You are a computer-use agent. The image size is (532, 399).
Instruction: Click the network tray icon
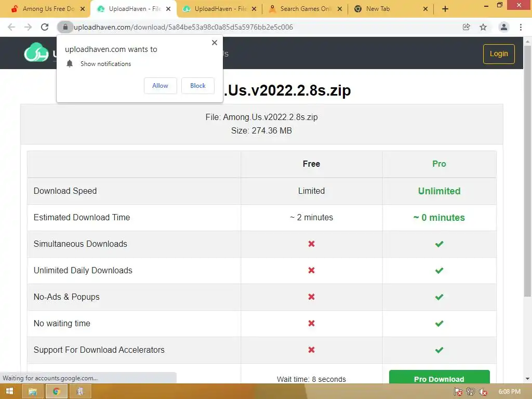[471, 392]
